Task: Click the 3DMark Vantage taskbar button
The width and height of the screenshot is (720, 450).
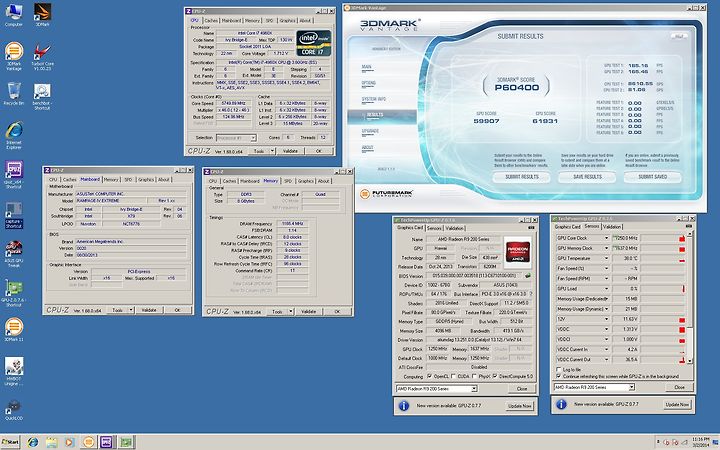Action: point(88,442)
